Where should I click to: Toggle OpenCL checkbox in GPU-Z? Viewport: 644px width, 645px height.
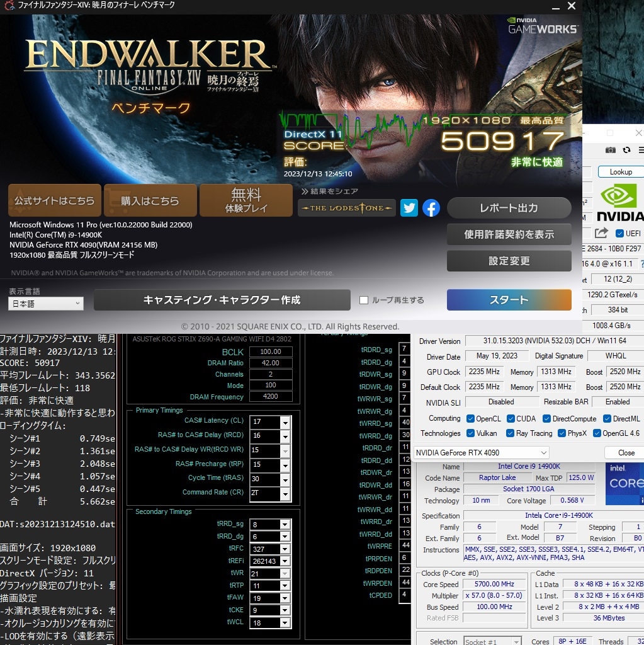(470, 419)
